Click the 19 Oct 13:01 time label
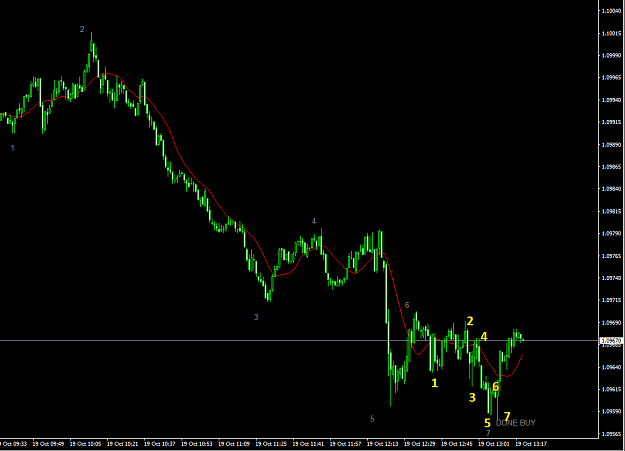The image size is (625, 451). pos(494,444)
